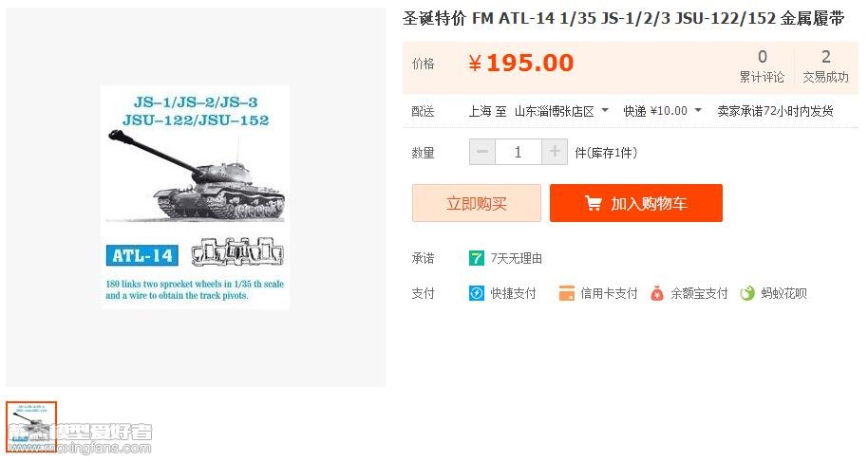Screen dimensions: 868x462
Task: Open the 交易成功 successful transactions count
Action: click(825, 66)
